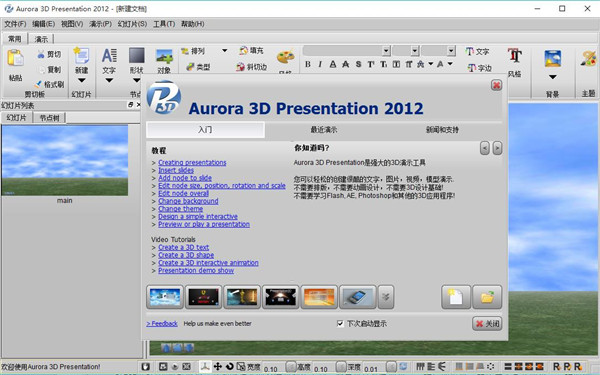This screenshot has height=375, width=600.
Task: Click the Type (类型) icon
Action: pyautogui.click(x=190, y=67)
